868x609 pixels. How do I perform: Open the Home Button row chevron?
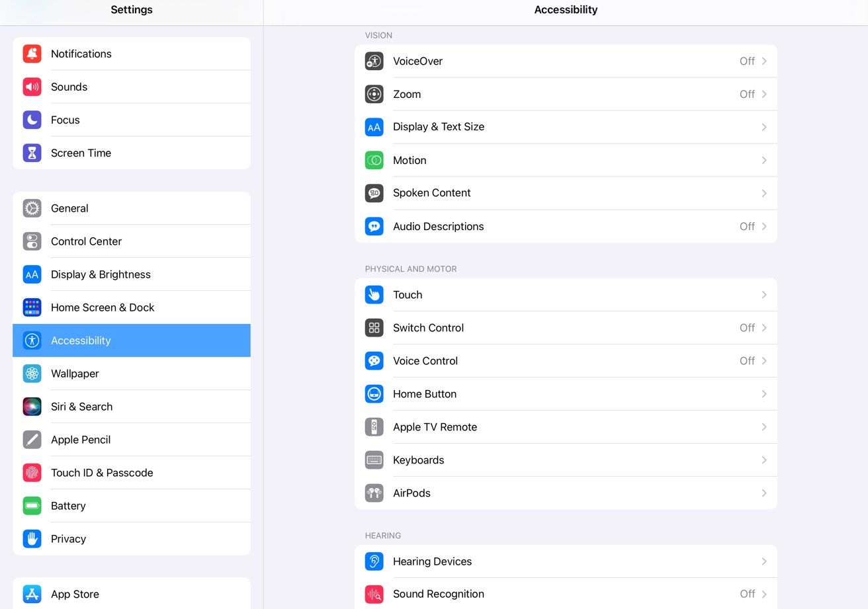[764, 394]
